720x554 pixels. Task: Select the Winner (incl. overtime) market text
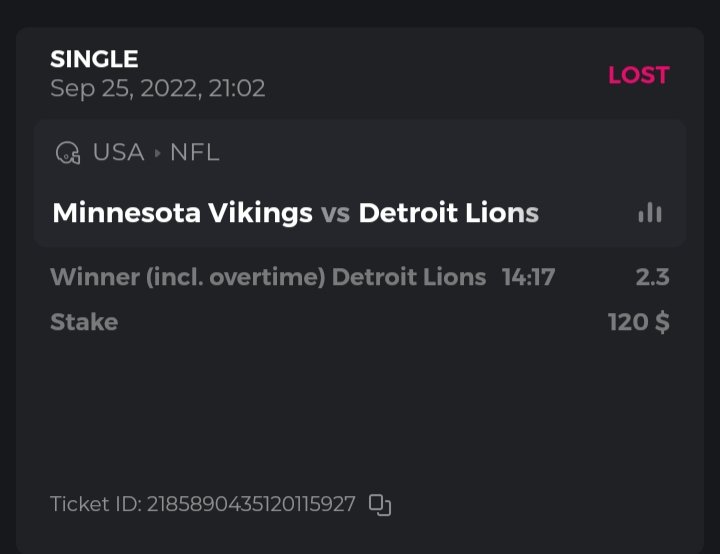[x=188, y=277]
